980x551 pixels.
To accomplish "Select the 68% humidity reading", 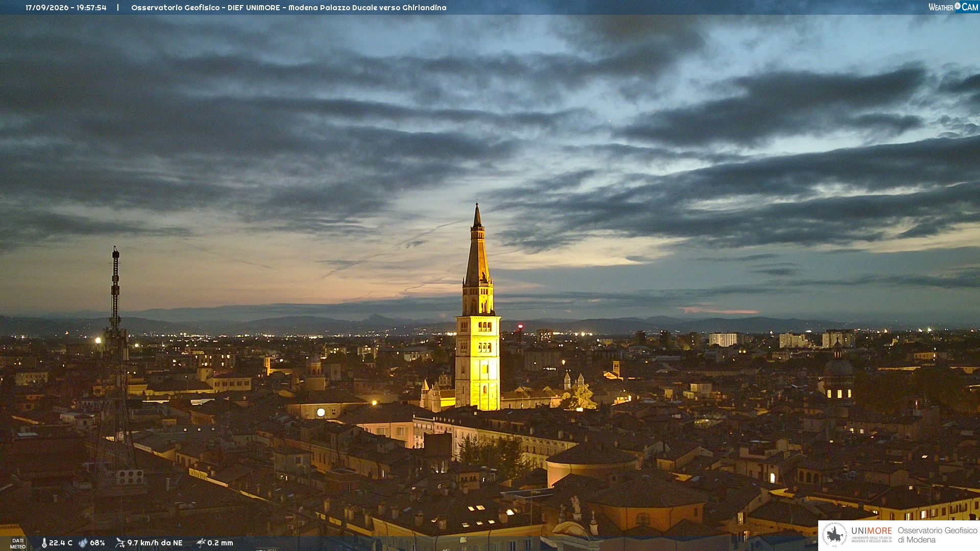I will pyautogui.click(x=97, y=543).
